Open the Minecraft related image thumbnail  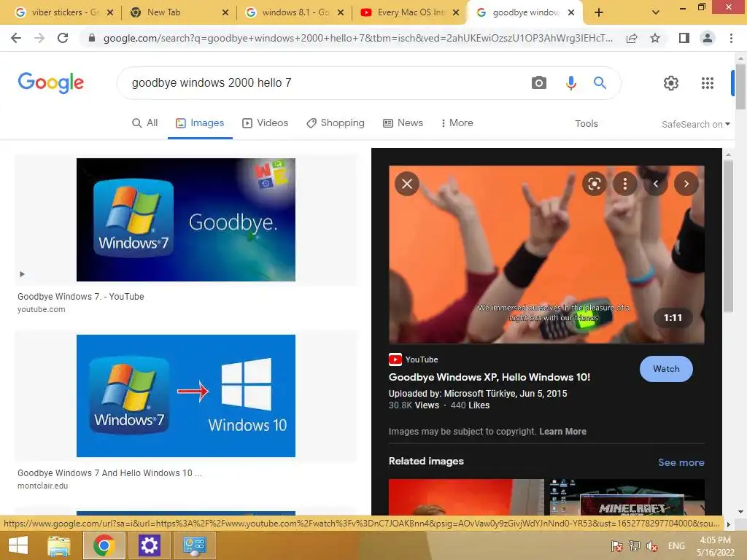pyautogui.click(x=627, y=497)
